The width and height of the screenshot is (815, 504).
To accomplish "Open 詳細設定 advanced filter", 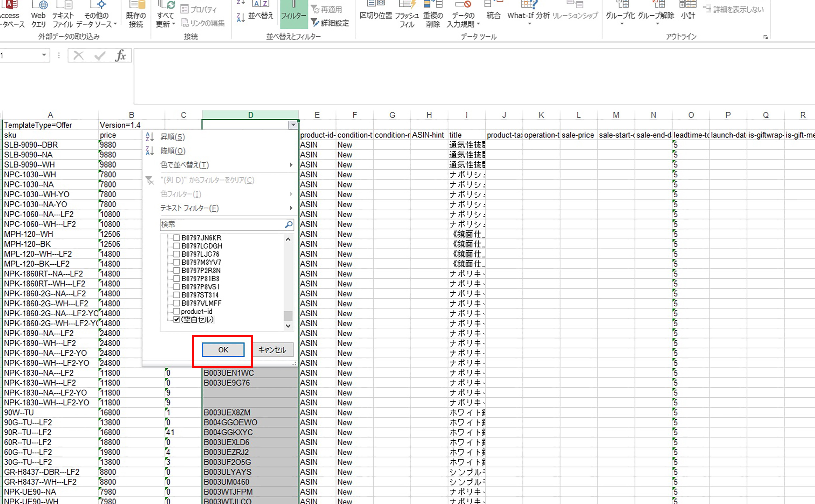I will click(x=330, y=23).
